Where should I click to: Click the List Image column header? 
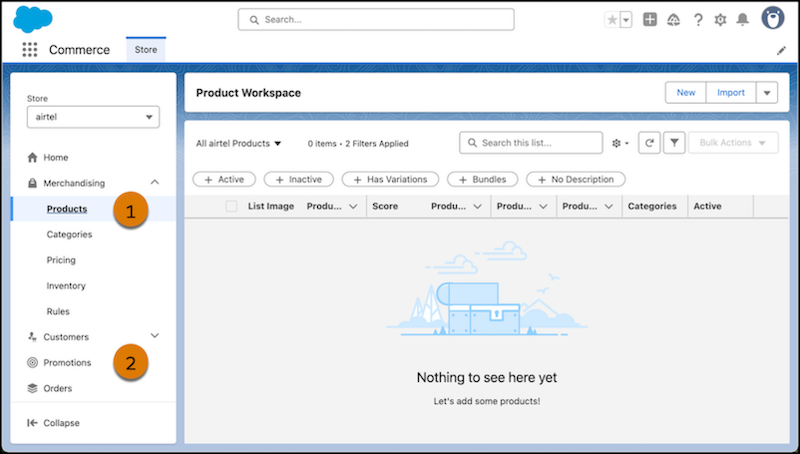(x=271, y=206)
